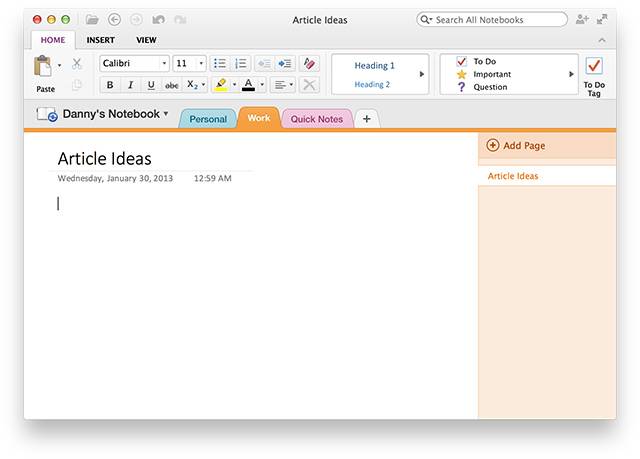The height and width of the screenshot is (459, 640).
Task: Open the Danny's Notebook dropdown
Action: pyautogui.click(x=166, y=114)
